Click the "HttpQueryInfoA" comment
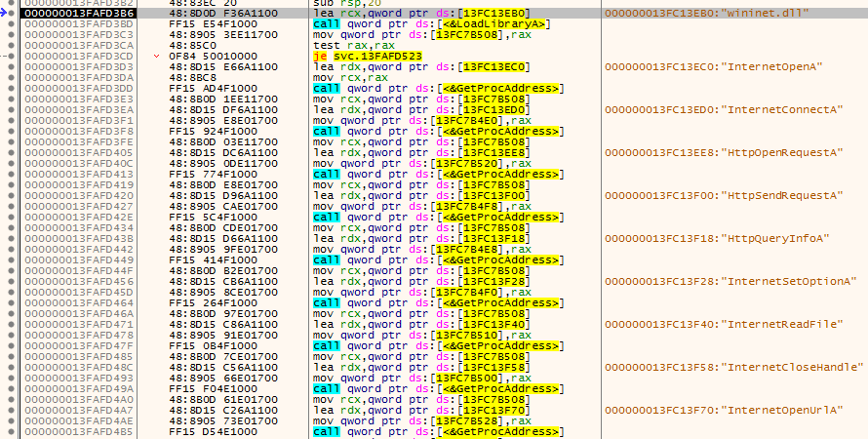Viewport: 868px width, 439px height. (717, 238)
